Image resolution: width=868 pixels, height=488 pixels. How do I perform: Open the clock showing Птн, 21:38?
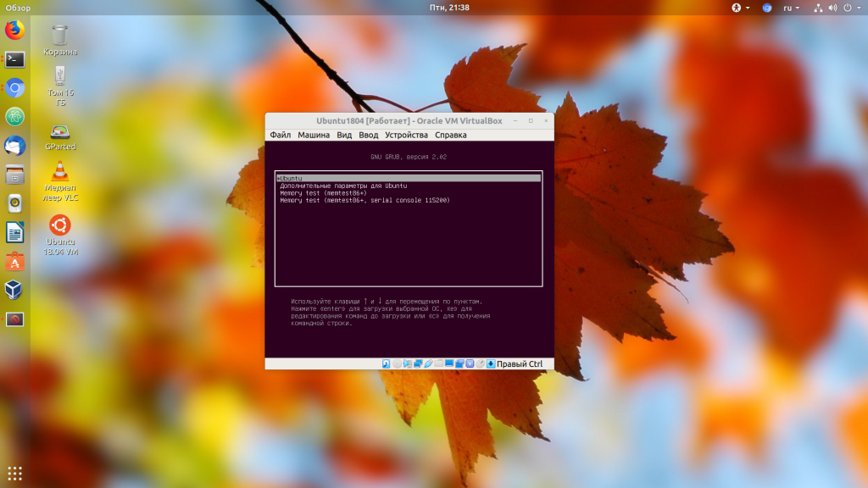coord(449,8)
